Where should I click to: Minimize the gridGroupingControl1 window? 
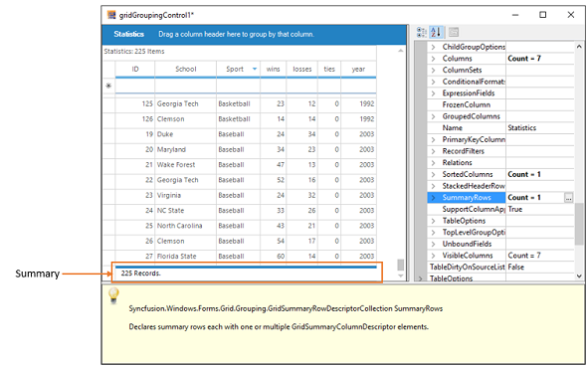[x=515, y=15]
